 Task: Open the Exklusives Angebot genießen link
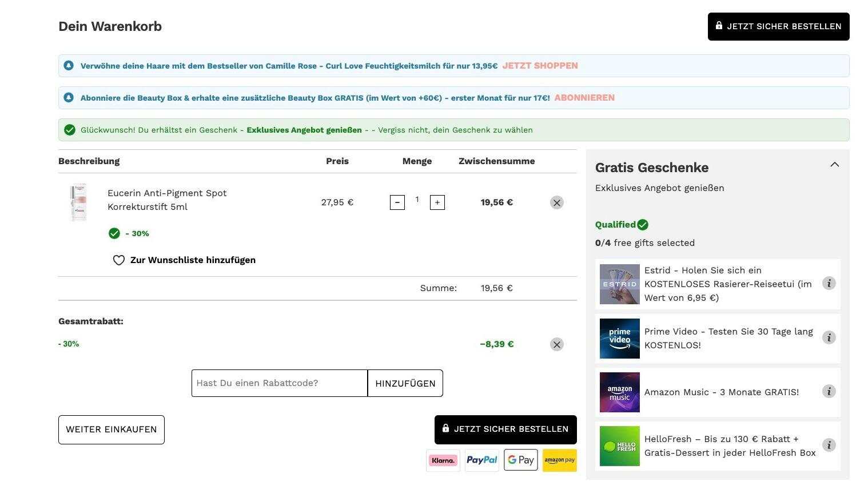pyautogui.click(x=304, y=130)
